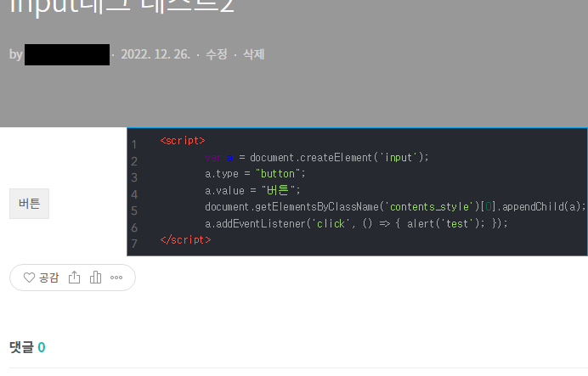Viewport: 588px width, 376px height.
Task: Click the getElementsByClassName code line
Action: coord(395,207)
